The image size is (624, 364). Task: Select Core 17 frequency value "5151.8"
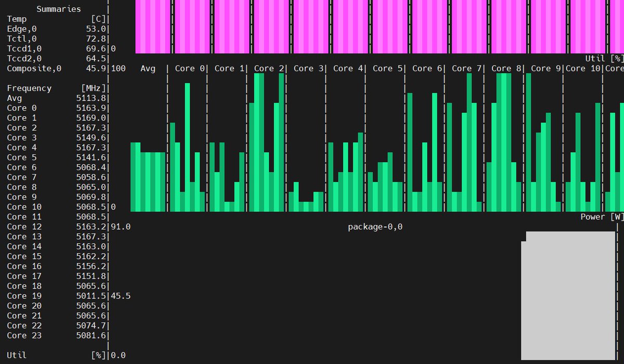pos(91,276)
